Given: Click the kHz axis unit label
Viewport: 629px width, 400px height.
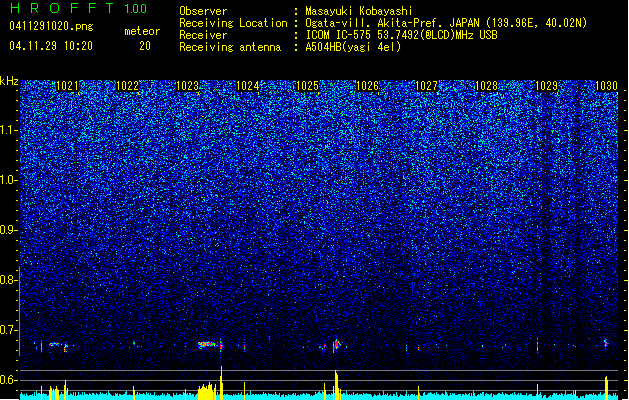Looking at the screenshot, I should tap(9, 81).
